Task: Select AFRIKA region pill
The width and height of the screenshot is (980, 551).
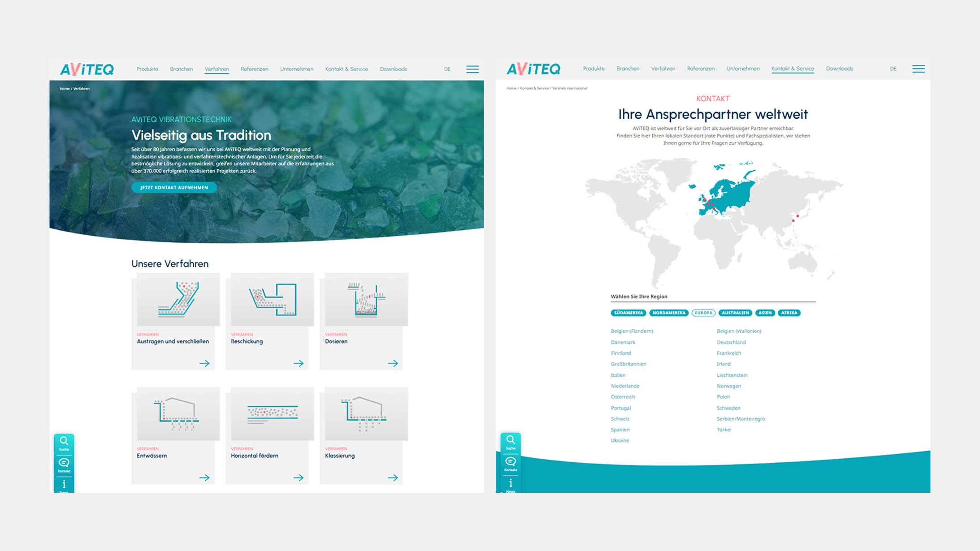Action: point(789,313)
